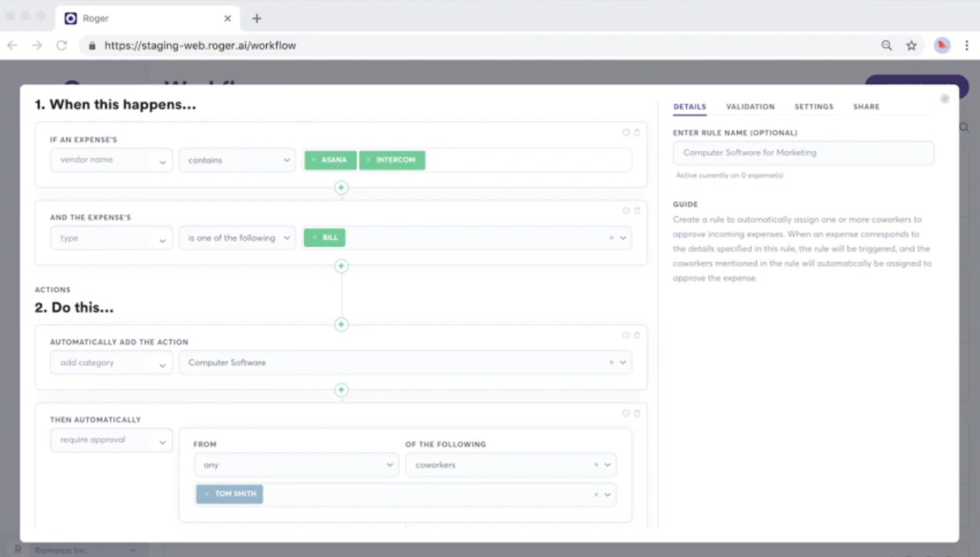This screenshot has height=557, width=980.
Task: Click the GUIDE section heading
Action: pyautogui.click(x=685, y=205)
